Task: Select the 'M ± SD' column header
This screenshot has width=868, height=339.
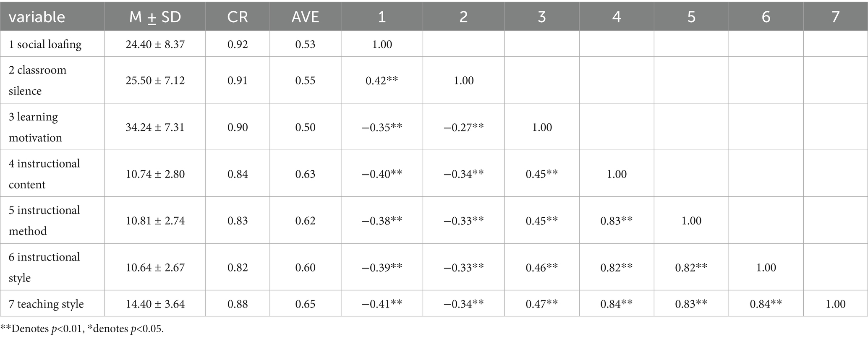Action: pos(155,17)
